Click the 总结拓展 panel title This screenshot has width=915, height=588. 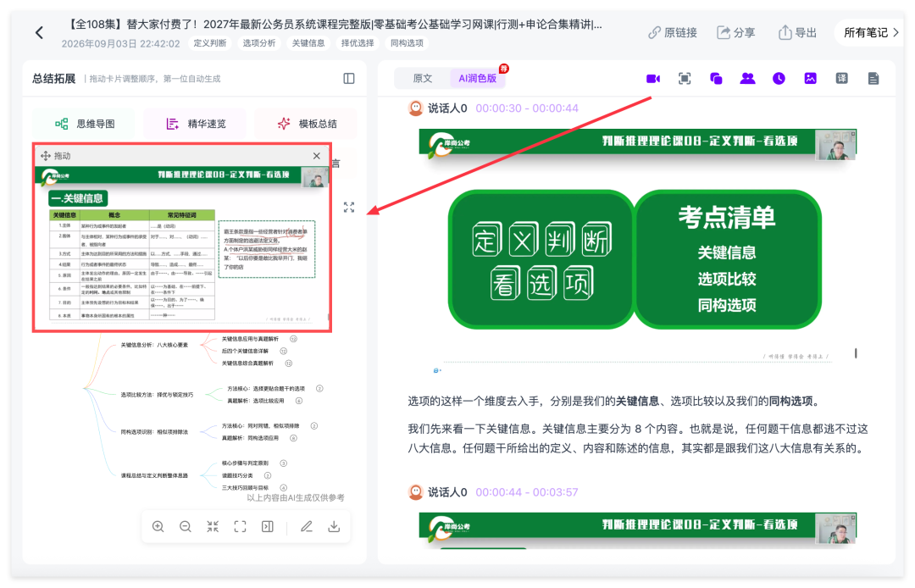coord(53,79)
